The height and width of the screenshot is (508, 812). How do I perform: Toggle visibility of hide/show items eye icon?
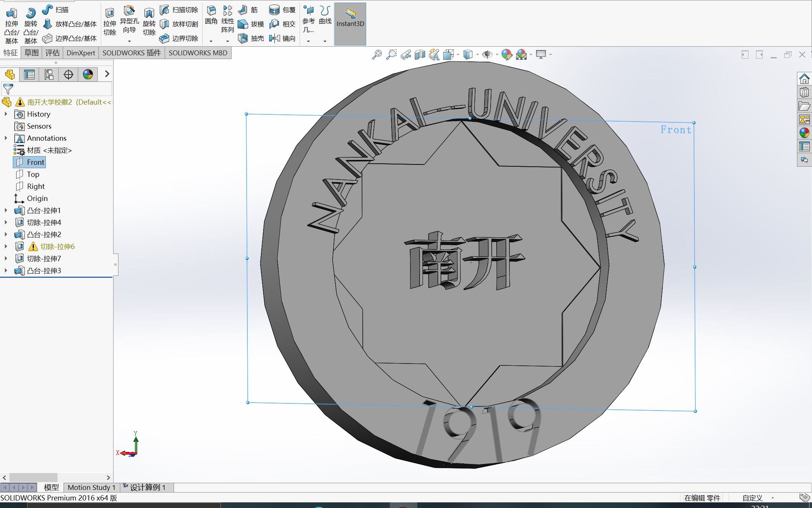488,54
